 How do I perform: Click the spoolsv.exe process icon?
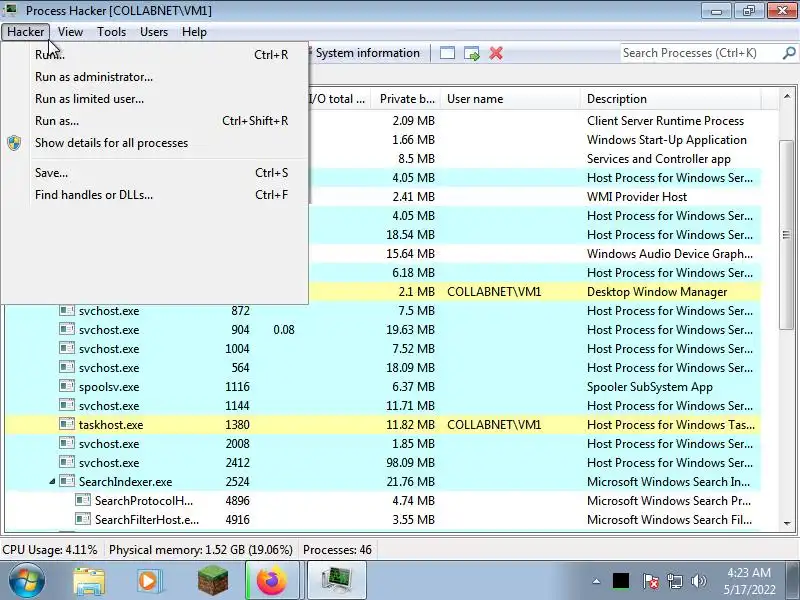67,386
